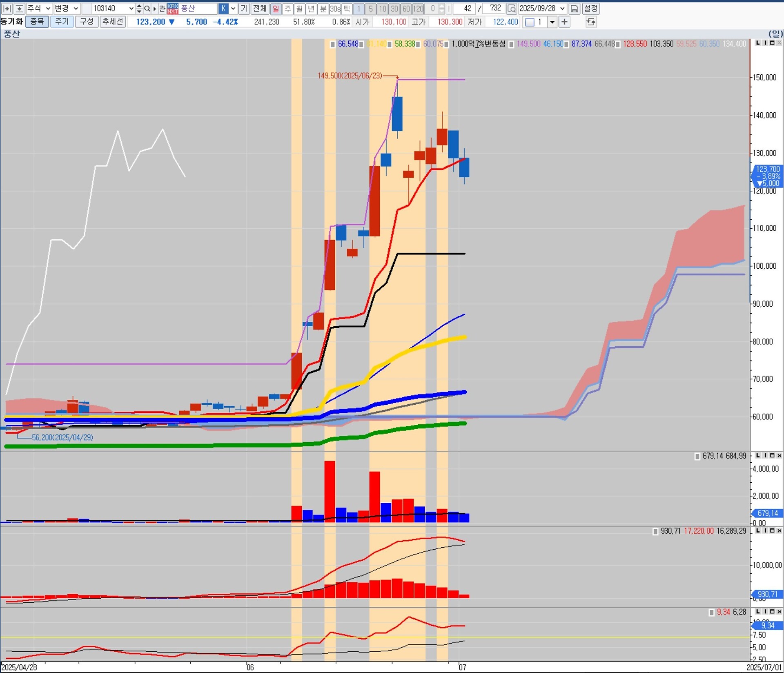Select the 주 weekly period tab
This screenshot has height=673, width=784.
coord(288,9)
